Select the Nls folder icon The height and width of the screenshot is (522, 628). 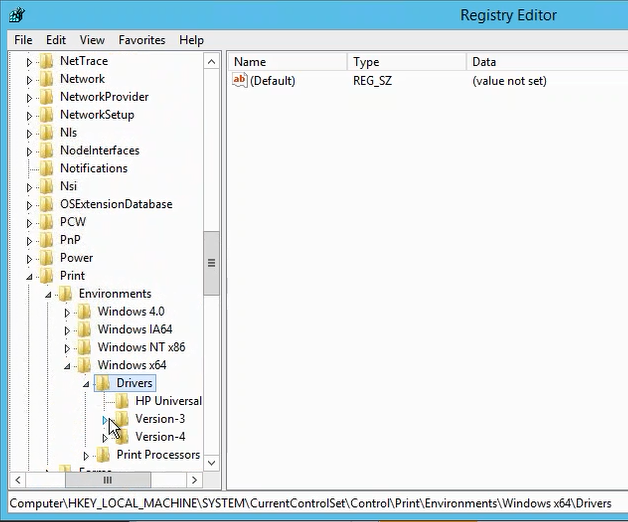pyautogui.click(x=46, y=133)
